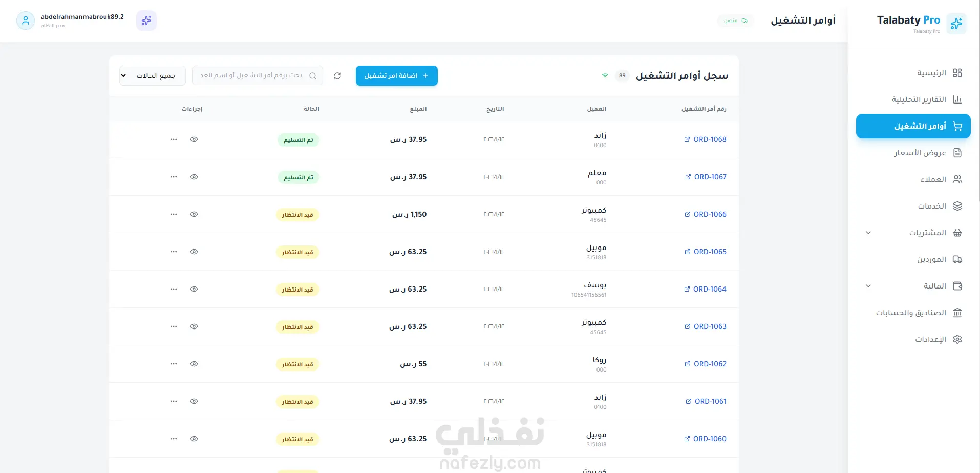This screenshot has height=473, width=980.
Task: Open the AI sparkle button beside the username
Action: coord(146,20)
